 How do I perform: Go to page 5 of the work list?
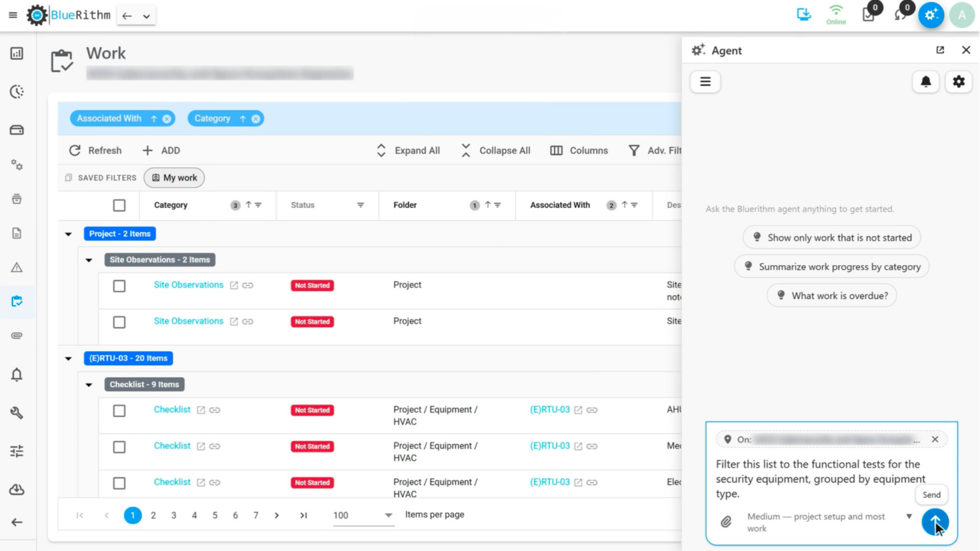pos(215,515)
